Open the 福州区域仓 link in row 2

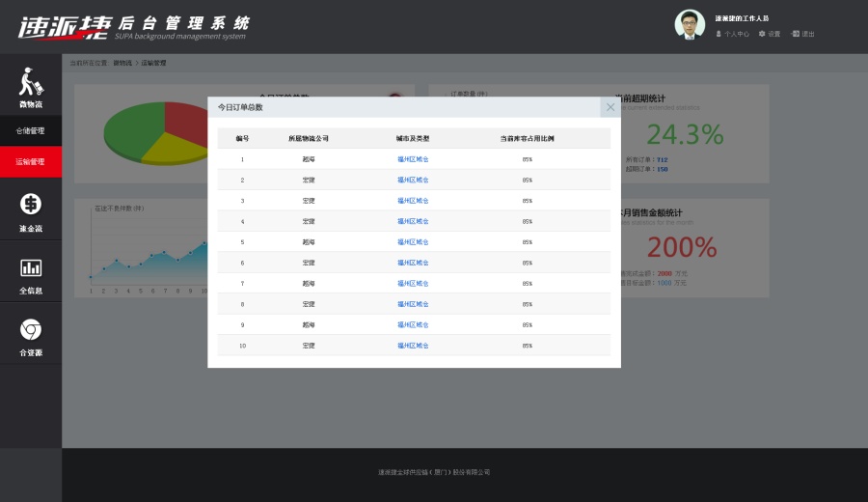tap(413, 181)
